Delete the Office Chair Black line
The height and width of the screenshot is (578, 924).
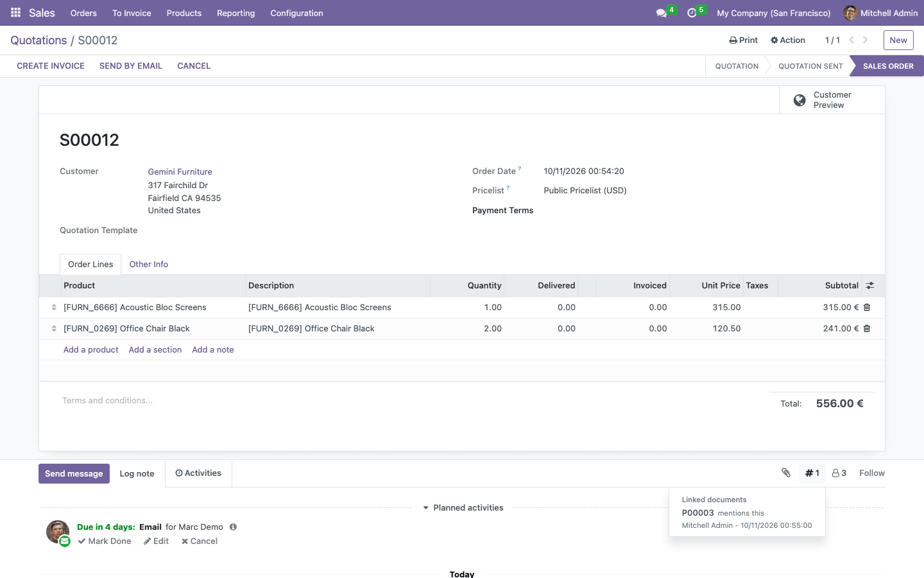pyautogui.click(x=867, y=329)
